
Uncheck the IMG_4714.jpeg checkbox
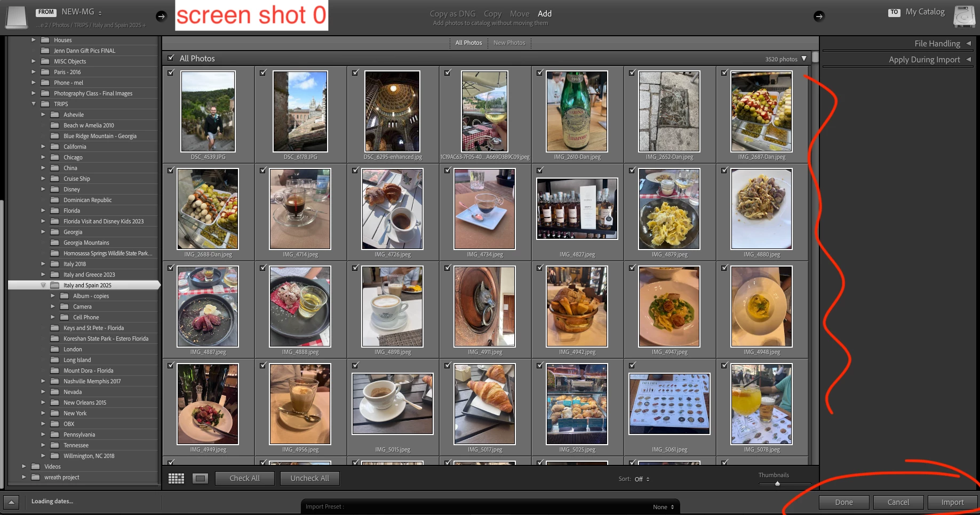263,170
